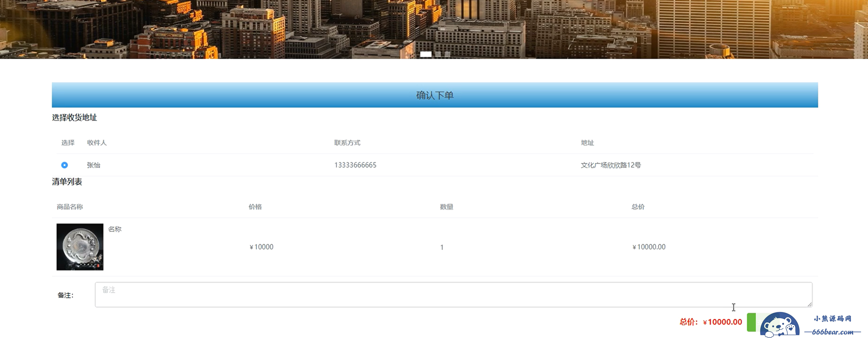The height and width of the screenshot is (338, 868).
Task: Click the 地址 column header
Action: [x=587, y=143]
